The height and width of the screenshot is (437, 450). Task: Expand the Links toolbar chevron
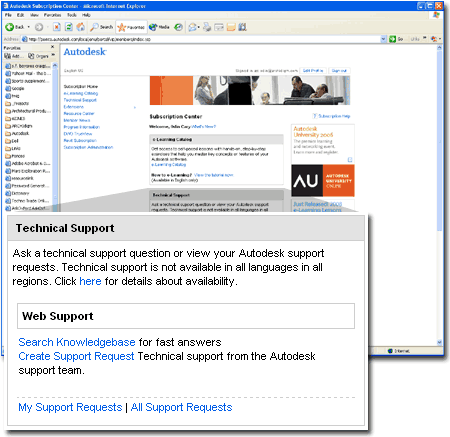pyautogui.click(x=425, y=38)
